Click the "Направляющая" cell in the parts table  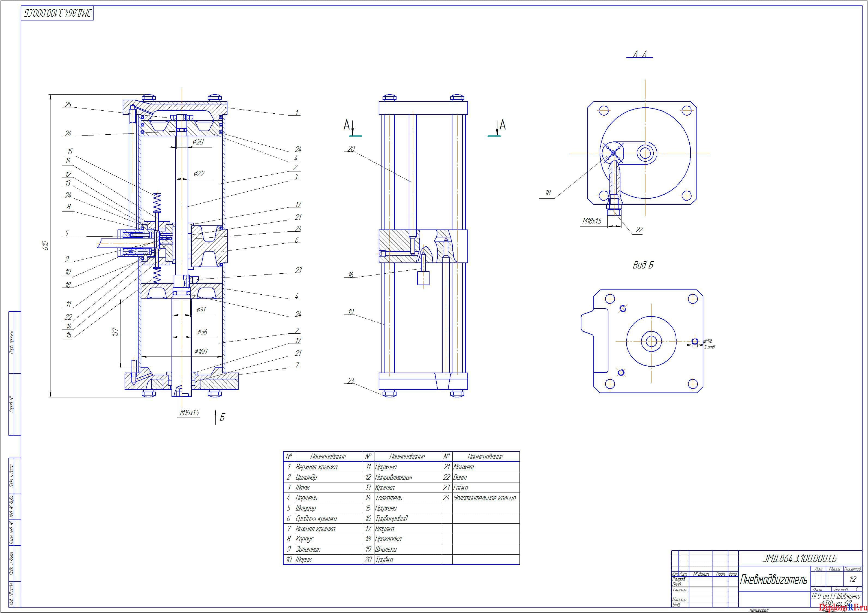tap(393, 477)
